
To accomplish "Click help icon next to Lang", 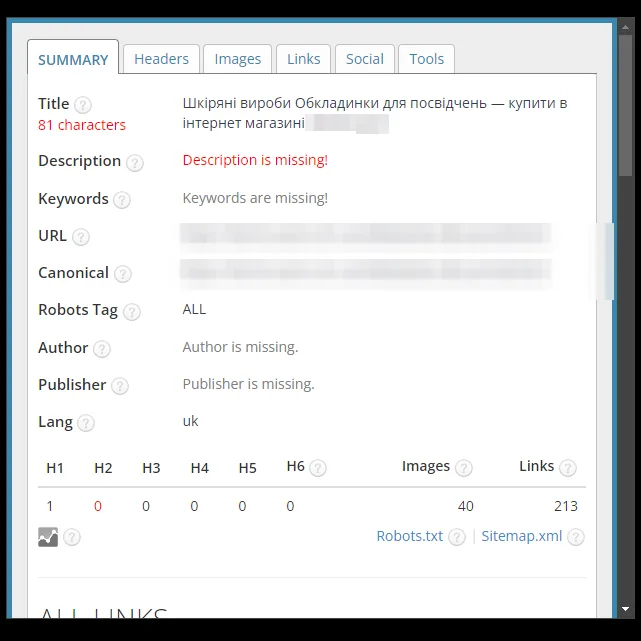I will [86, 423].
